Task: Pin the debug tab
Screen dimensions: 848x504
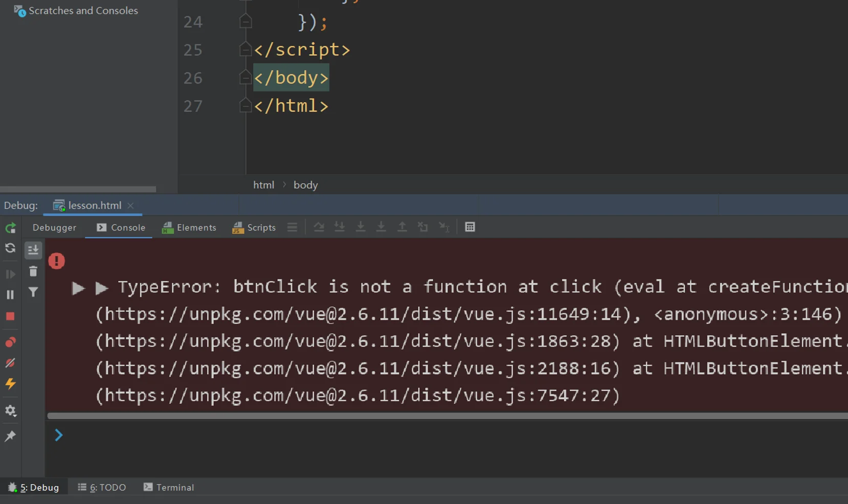Action: click(10, 436)
